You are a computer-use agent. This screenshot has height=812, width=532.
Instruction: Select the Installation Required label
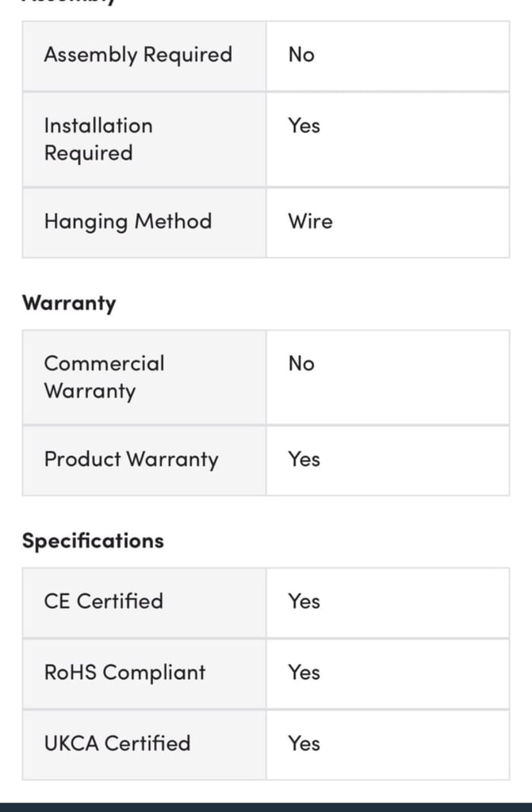pos(98,140)
